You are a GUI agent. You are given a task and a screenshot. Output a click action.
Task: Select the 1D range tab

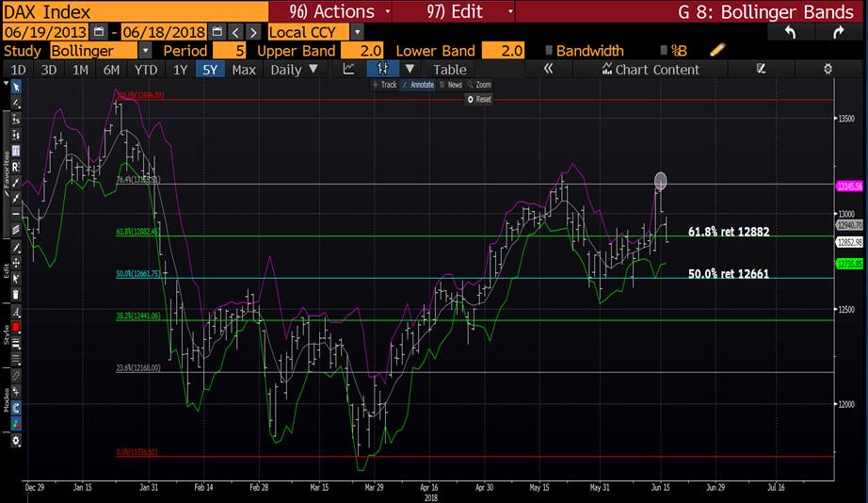(x=18, y=70)
